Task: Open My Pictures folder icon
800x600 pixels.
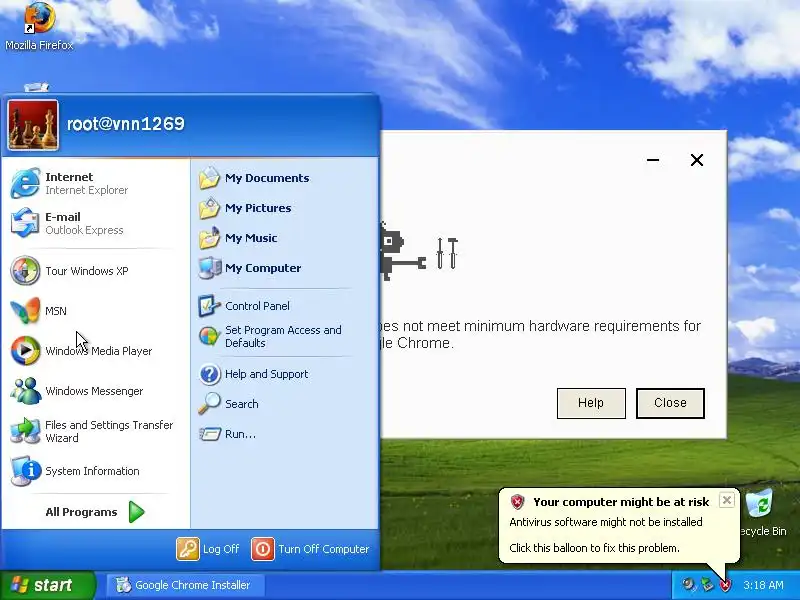Action: point(209,208)
